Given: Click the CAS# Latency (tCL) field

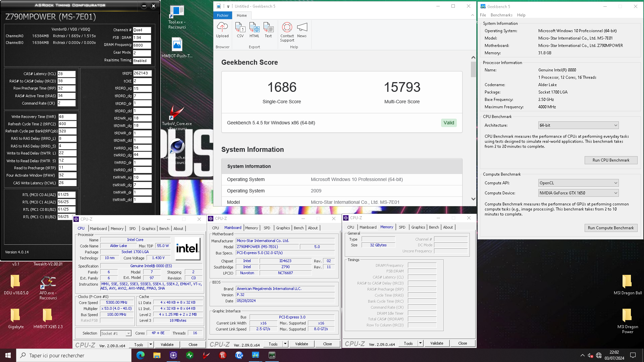Looking at the screenshot, I should point(66,74).
